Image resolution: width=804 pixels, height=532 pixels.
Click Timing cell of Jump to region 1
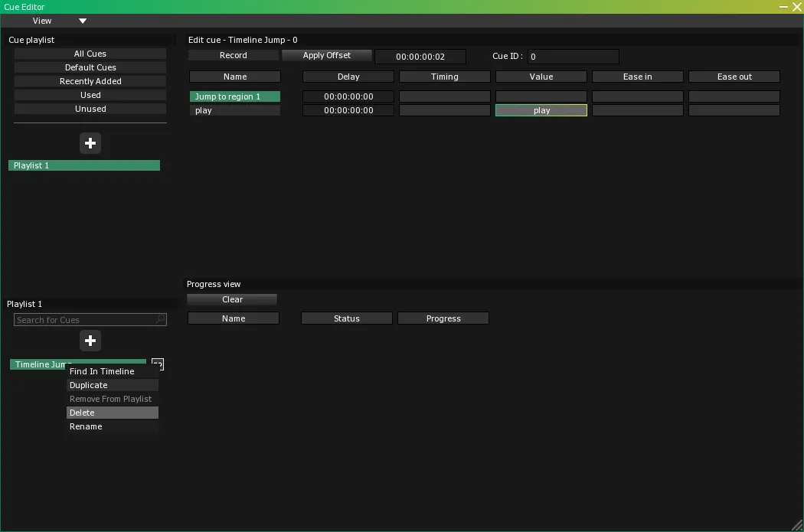pyautogui.click(x=445, y=96)
